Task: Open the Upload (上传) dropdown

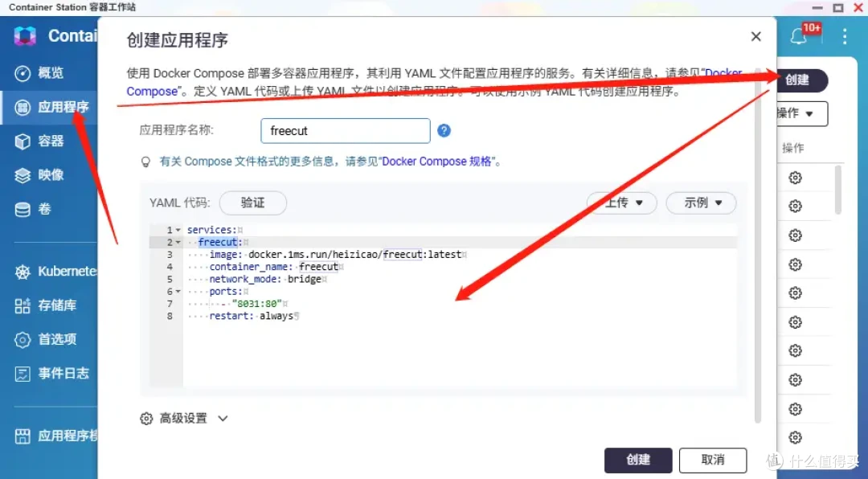Action: click(x=622, y=203)
